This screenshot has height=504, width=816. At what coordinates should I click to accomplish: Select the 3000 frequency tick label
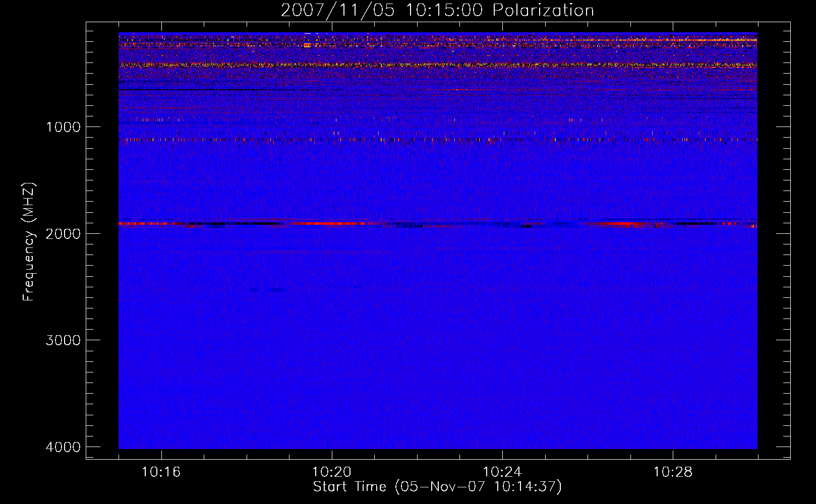[x=63, y=340]
